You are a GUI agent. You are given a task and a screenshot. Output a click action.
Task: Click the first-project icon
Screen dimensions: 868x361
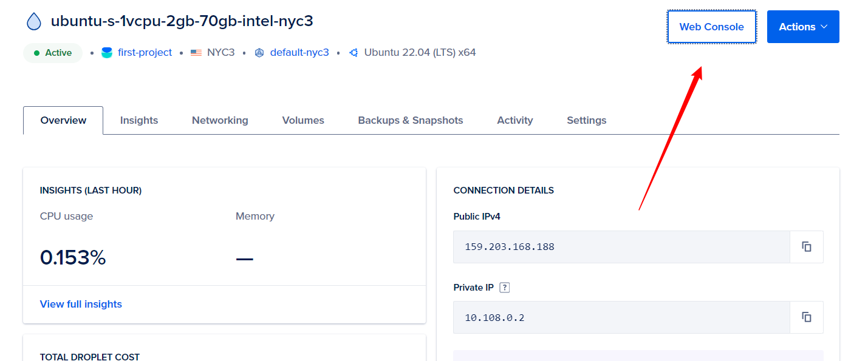107,53
